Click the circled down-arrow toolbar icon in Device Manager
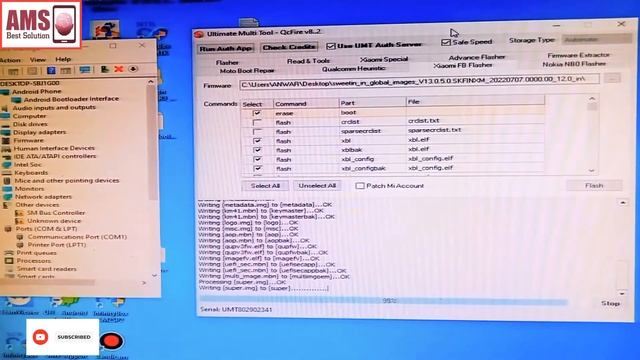Screen dimensions: 640x360 133,69
